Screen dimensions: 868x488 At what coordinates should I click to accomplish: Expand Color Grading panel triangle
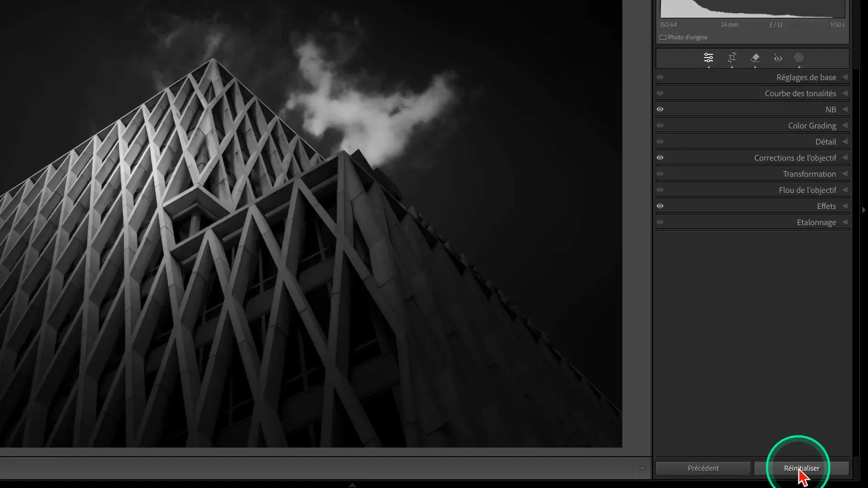point(845,126)
